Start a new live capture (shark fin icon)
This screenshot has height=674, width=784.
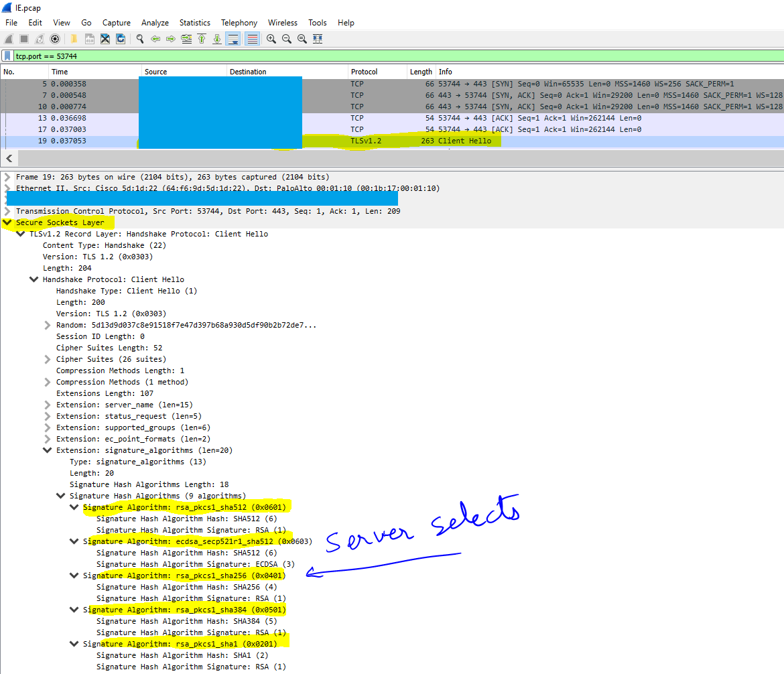9,38
